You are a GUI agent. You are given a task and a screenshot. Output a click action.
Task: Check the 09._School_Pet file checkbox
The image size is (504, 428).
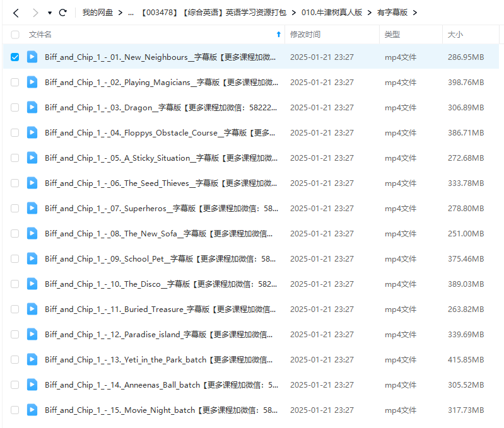point(15,259)
